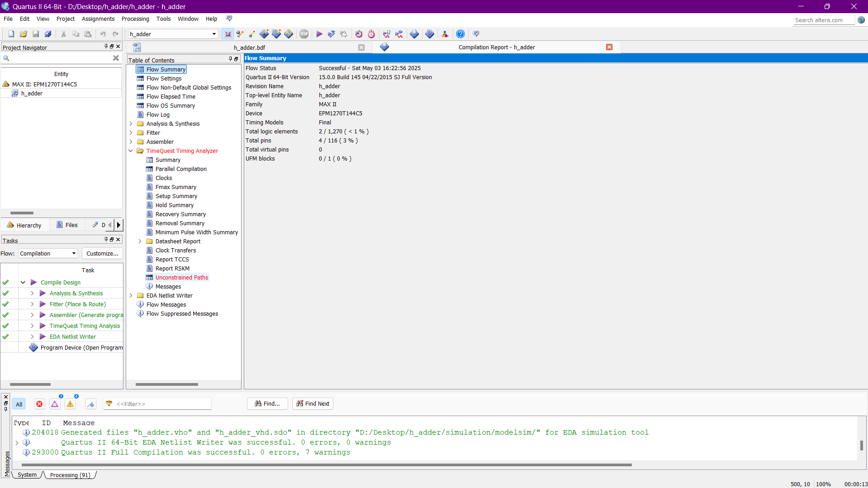The width and height of the screenshot is (868, 488).
Task: Click the Start Analysis & Synthesis icon
Action: [x=332, y=34]
